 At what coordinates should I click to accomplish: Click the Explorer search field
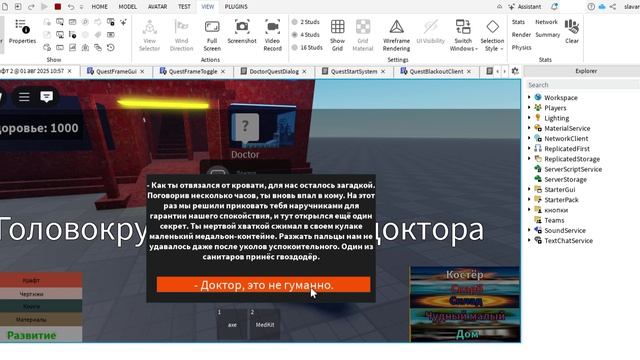coord(582,85)
